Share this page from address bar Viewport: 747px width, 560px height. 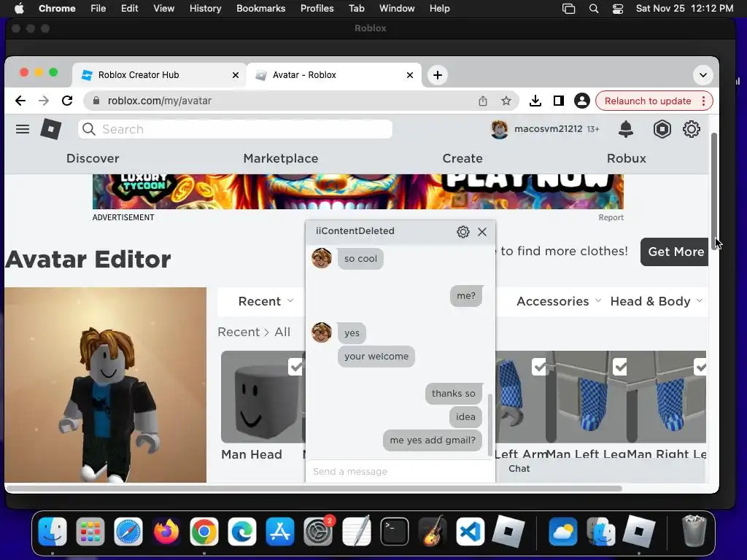483,101
